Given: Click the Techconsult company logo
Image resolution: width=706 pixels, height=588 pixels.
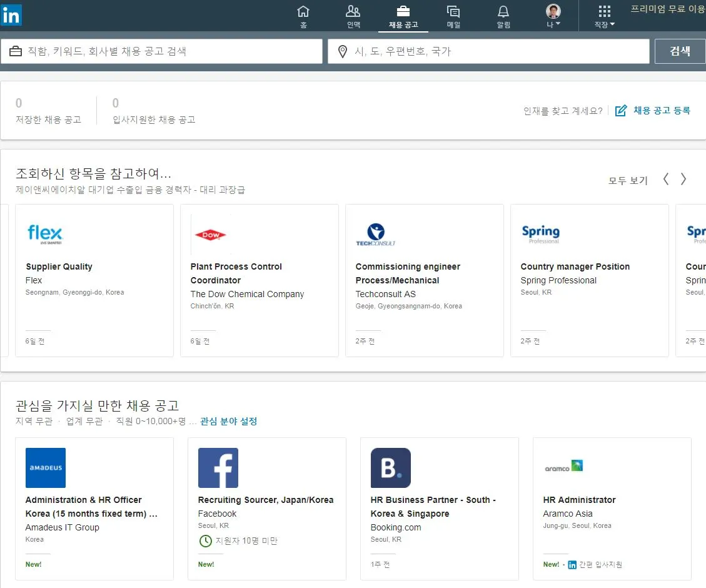Looking at the screenshot, I should click(x=376, y=235).
